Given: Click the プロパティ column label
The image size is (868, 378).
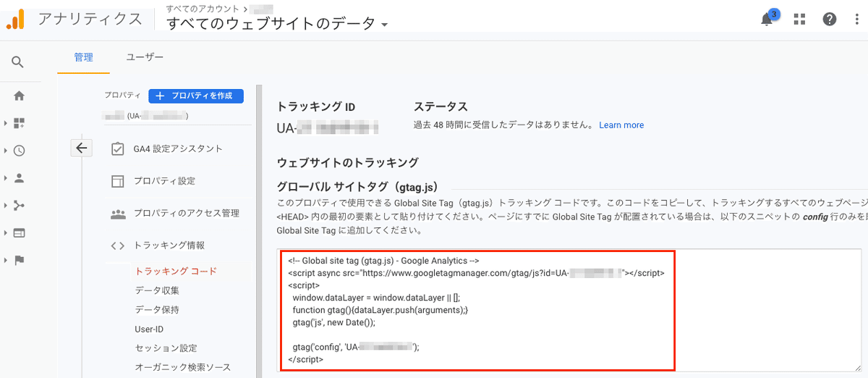Looking at the screenshot, I should tap(122, 96).
